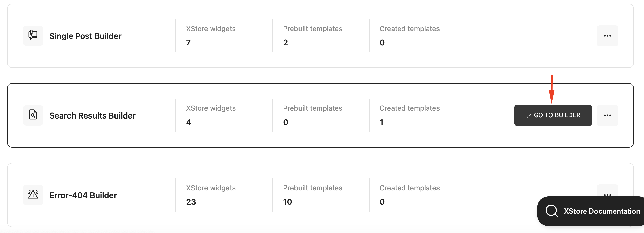This screenshot has height=233, width=644.
Task: Click the XStore Documentation magnifier icon
Action: point(552,211)
